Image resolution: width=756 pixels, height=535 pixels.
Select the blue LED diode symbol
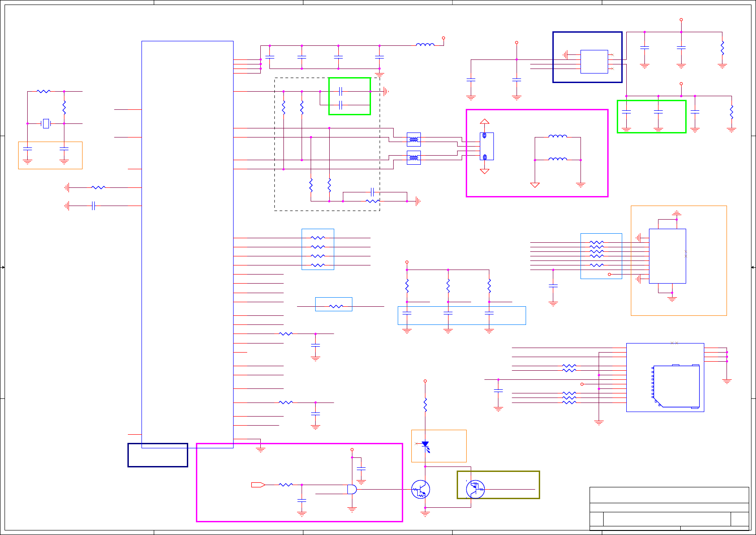[x=425, y=446]
